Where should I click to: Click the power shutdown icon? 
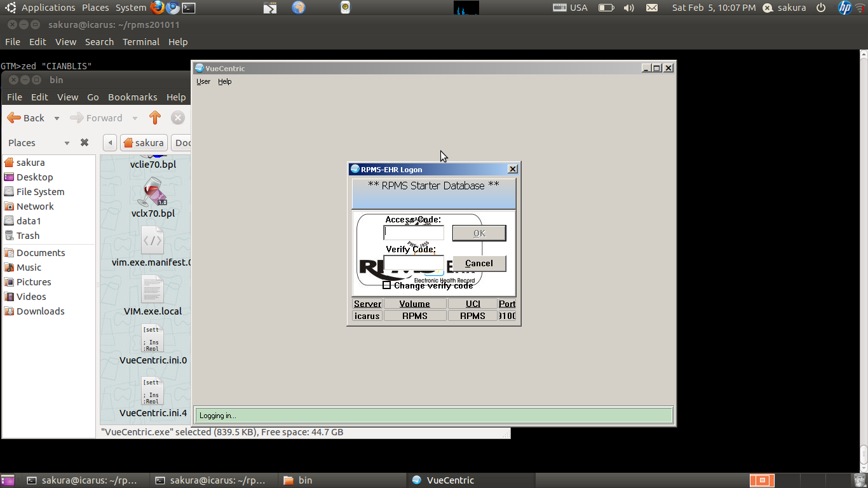(821, 8)
